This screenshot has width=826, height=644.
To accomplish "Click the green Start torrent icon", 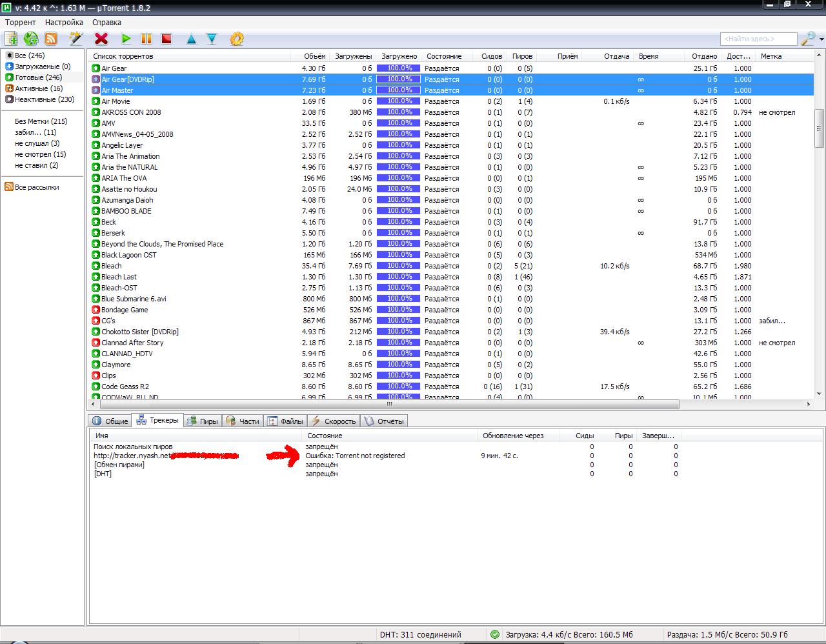I will [x=126, y=39].
